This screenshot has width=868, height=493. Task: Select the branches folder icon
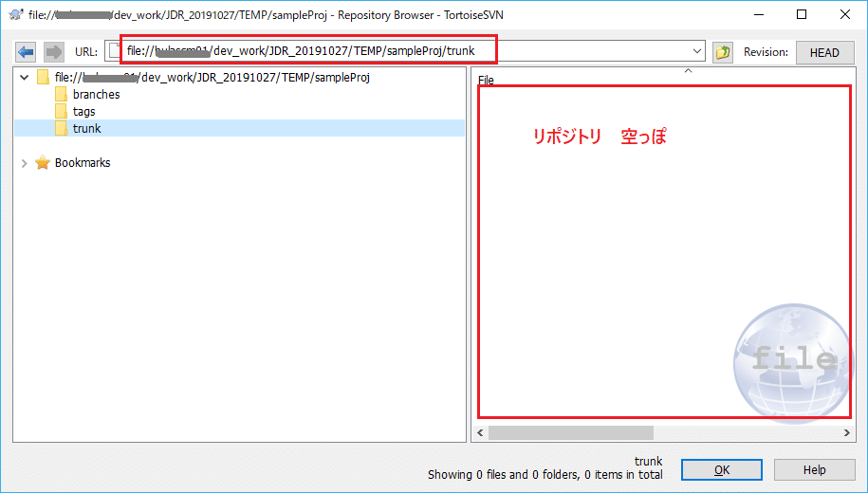pos(61,95)
